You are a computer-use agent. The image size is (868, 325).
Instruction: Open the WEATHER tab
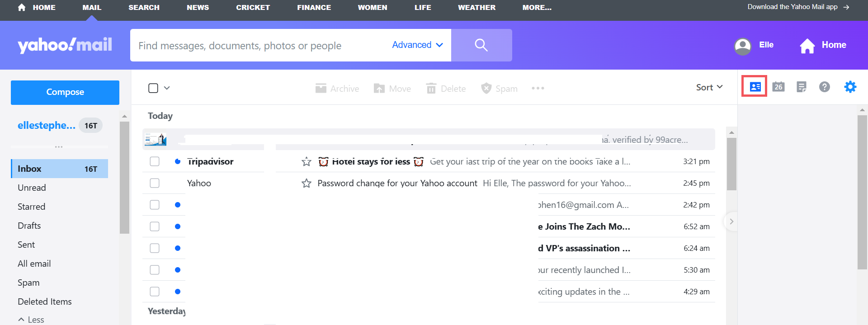[476, 7]
